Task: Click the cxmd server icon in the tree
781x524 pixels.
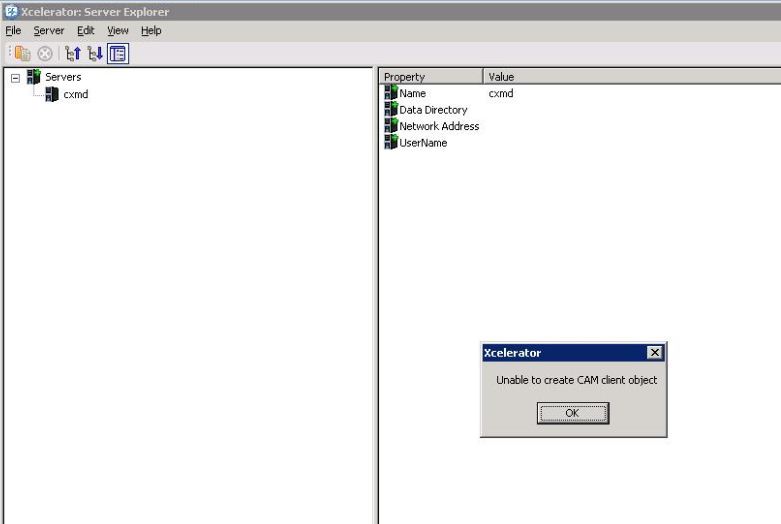Action: click(52, 94)
